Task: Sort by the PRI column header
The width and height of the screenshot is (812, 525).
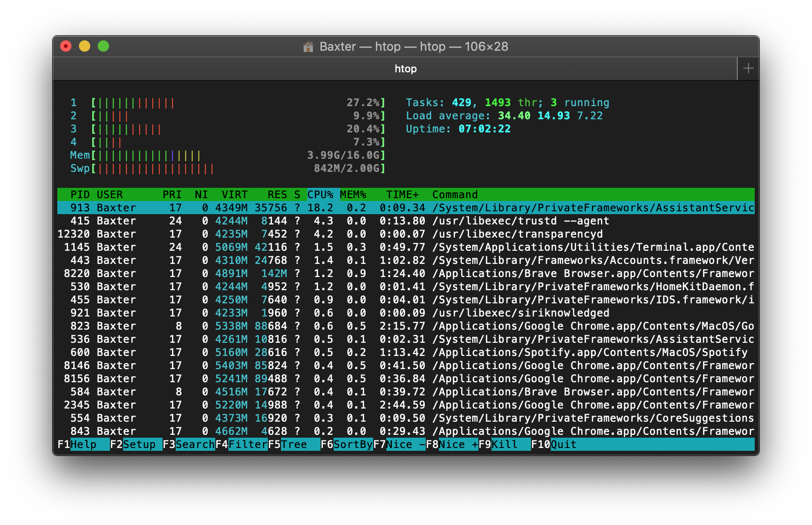Action: coord(172,194)
